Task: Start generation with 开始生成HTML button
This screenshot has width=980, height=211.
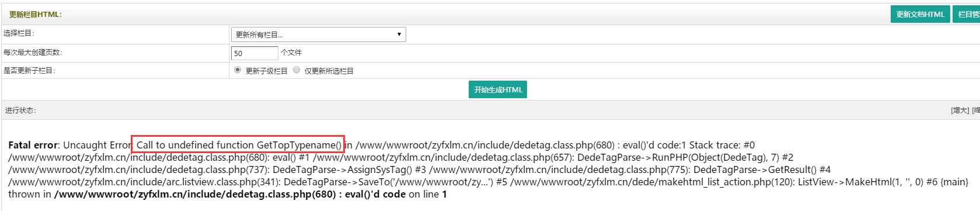Action: tap(498, 89)
